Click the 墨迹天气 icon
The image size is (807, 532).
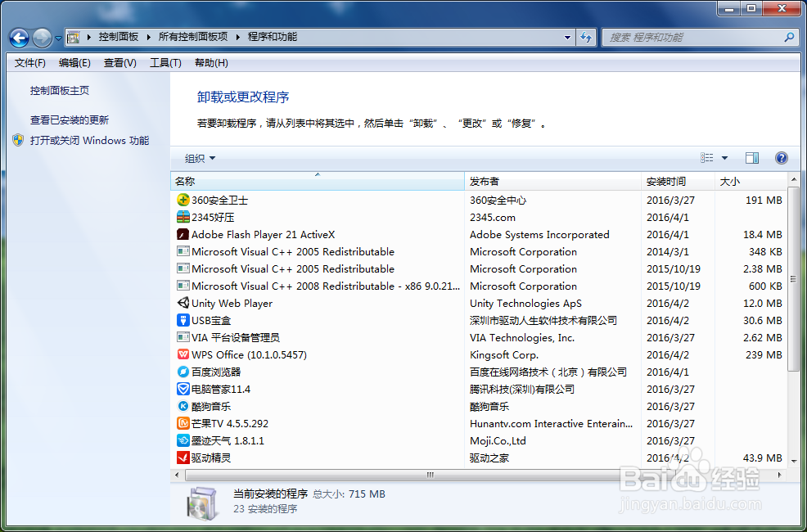(183, 440)
